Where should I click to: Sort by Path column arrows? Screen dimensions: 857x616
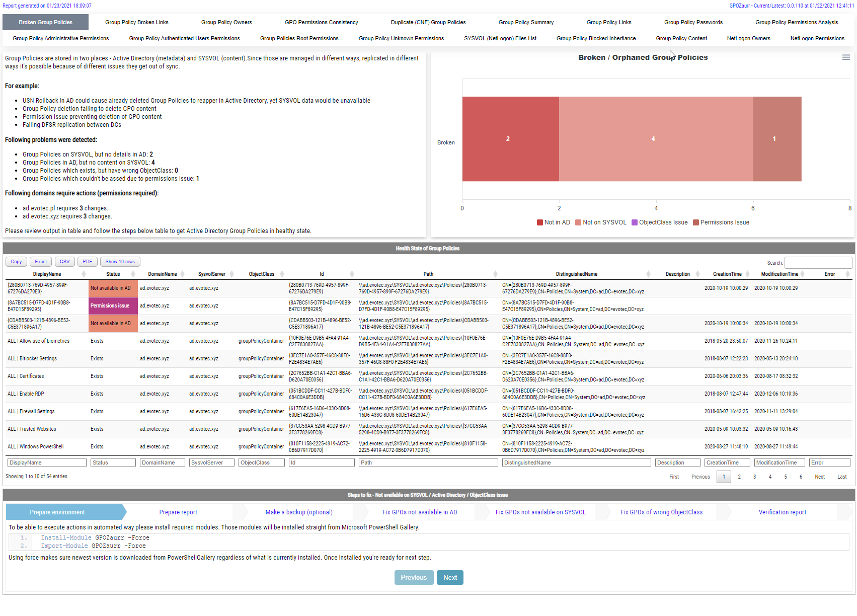(495, 274)
